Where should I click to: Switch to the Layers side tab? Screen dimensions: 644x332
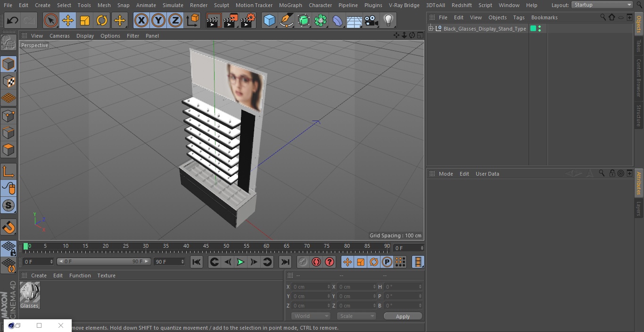[639, 209]
